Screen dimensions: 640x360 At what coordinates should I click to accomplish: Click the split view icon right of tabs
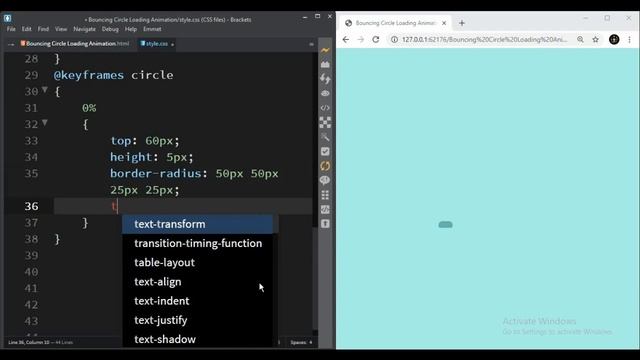(311, 44)
